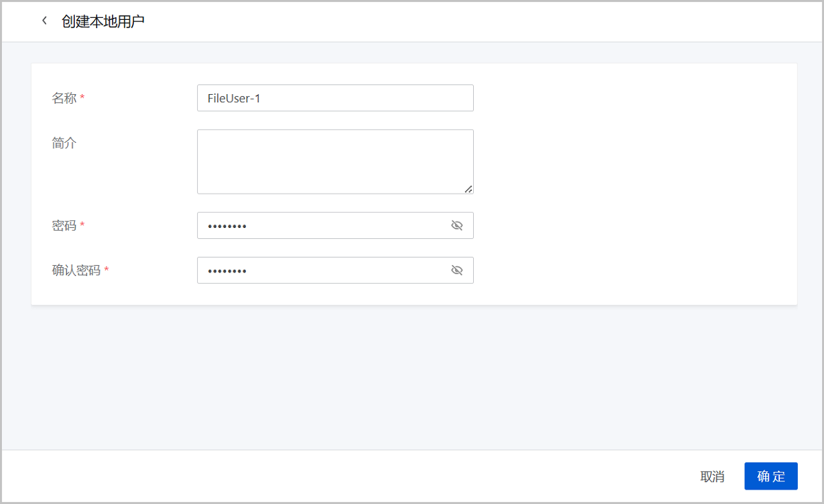
Task: Click the 确认密码 field label
Action: [x=76, y=271]
